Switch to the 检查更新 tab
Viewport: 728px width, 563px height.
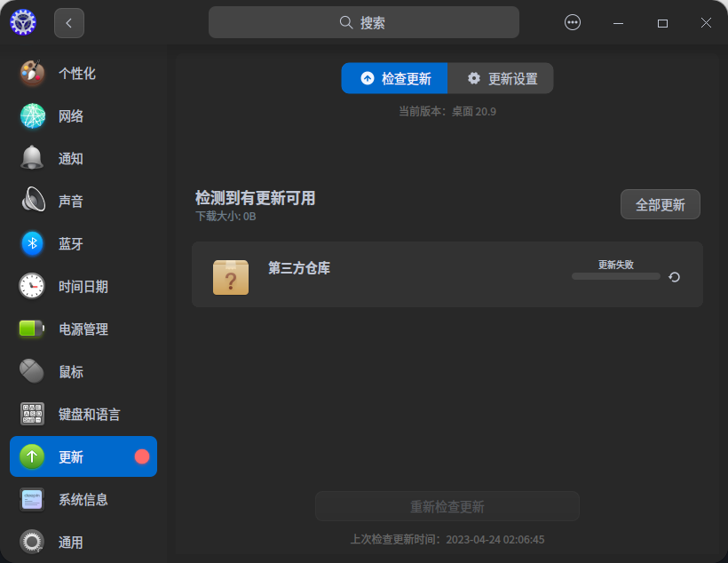click(394, 78)
